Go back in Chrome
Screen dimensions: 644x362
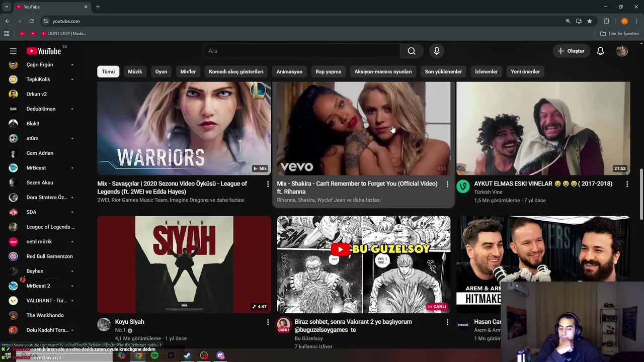7,21
